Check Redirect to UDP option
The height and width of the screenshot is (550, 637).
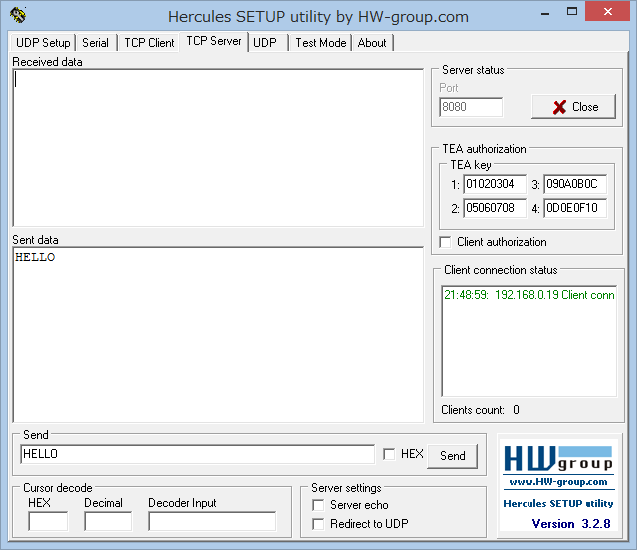coord(318,524)
